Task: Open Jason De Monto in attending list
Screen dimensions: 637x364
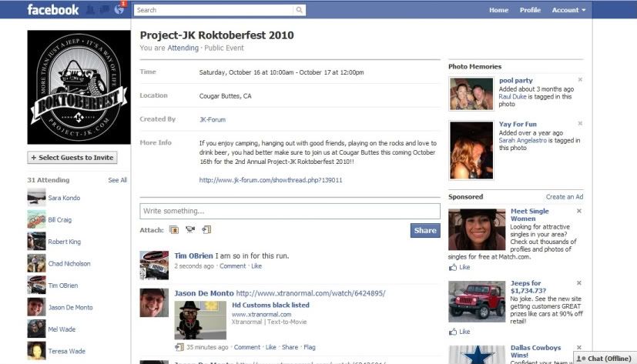Action: point(70,308)
